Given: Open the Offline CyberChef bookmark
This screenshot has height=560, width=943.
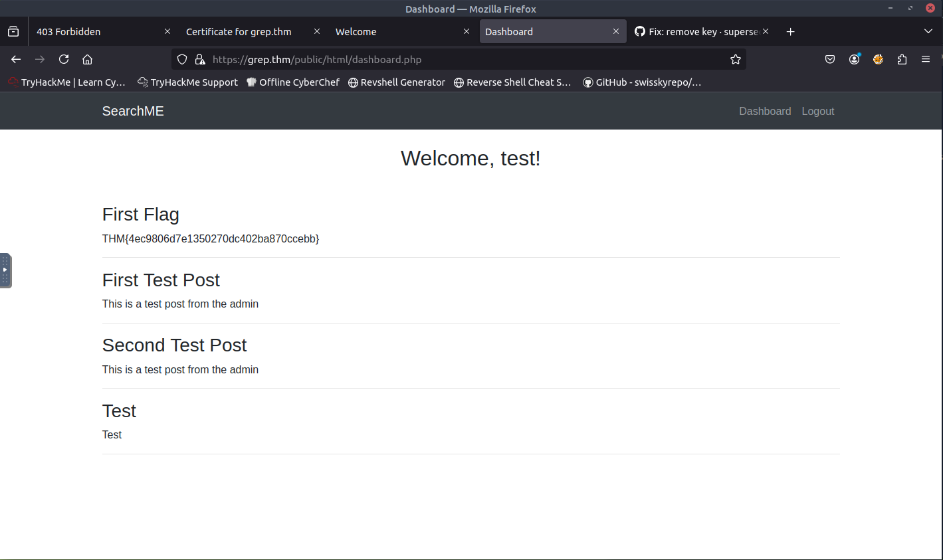Looking at the screenshot, I should pos(293,82).
